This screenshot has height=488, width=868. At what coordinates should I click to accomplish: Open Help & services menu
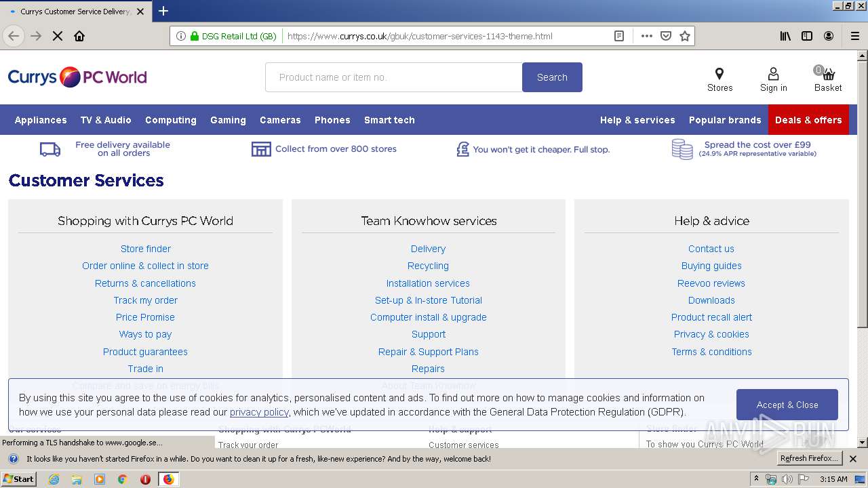pos(637,120)
